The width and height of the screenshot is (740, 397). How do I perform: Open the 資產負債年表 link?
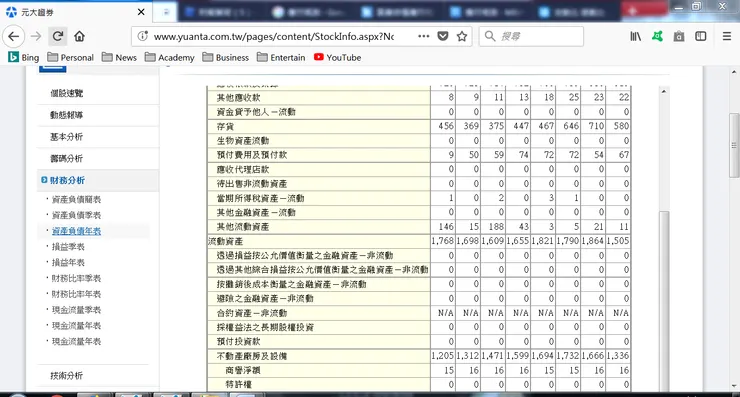(76, 231)
